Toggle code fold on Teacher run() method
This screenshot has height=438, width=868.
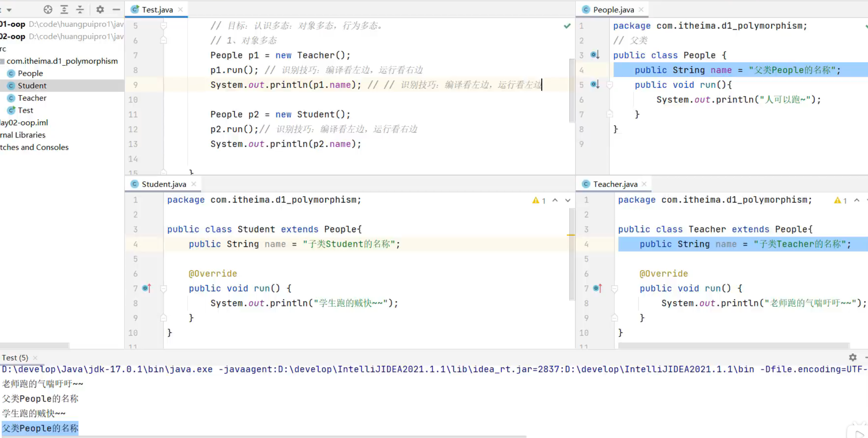click(x=614, y=288)
